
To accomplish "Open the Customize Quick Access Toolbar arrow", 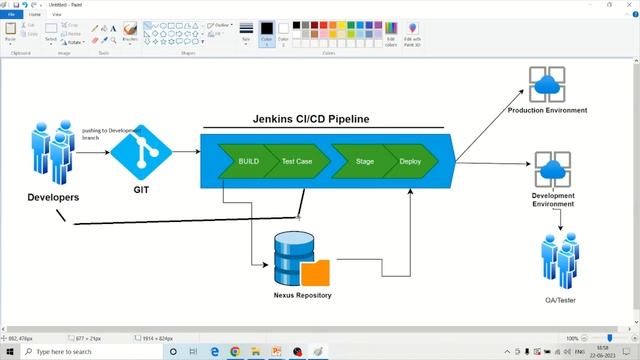I will pyautogui.click(x=41, y=5).
